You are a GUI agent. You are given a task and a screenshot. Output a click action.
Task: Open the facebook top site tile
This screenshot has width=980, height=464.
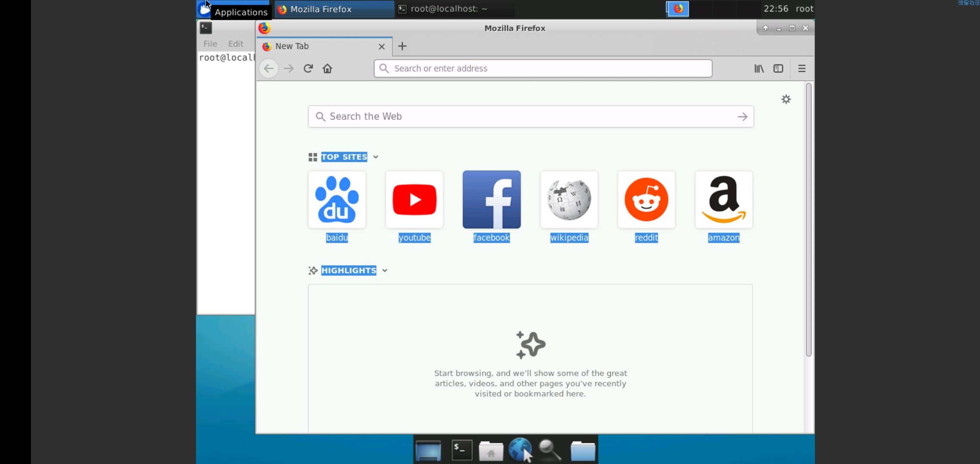point(492,199)
